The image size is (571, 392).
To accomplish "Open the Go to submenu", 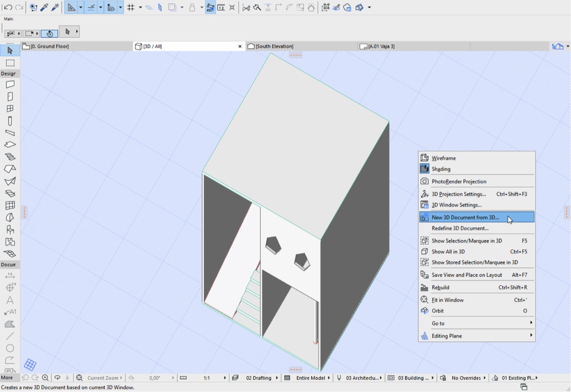I will [x=477, y=323].
